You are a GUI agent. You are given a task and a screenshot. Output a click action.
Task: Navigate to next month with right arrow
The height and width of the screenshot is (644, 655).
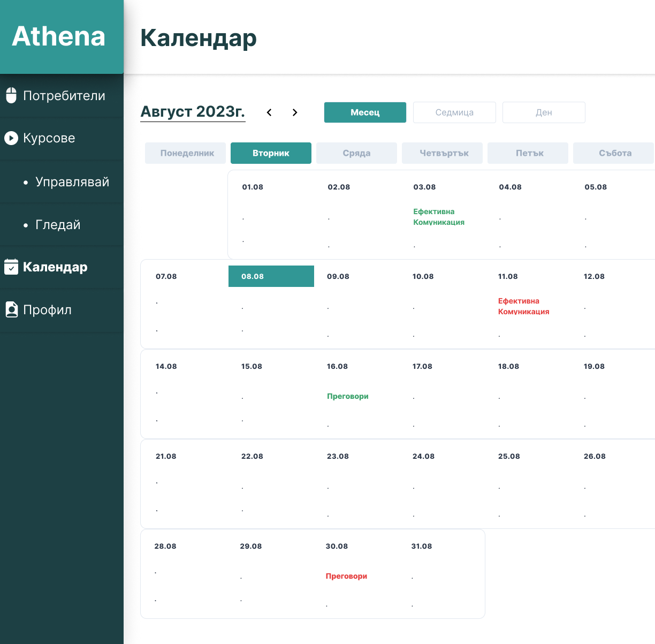pos(295,112)
